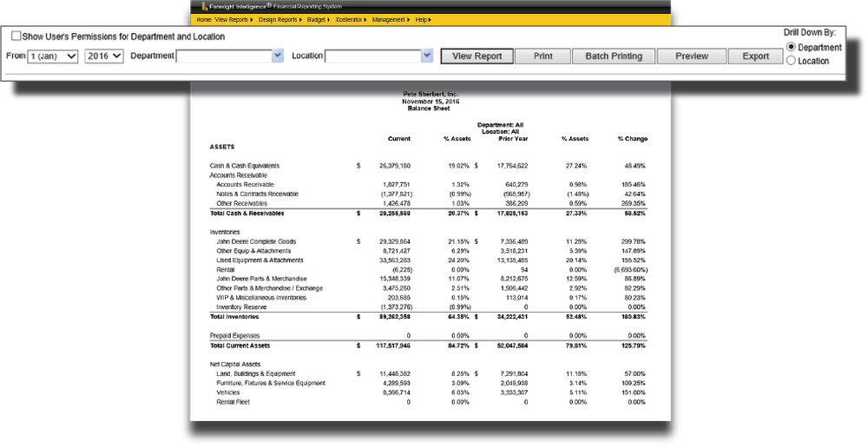The height and width of the screenshot is (448, 868).
Task: Click the value 117,517,946
Action: pyautogui.click(x=393, y=346)
